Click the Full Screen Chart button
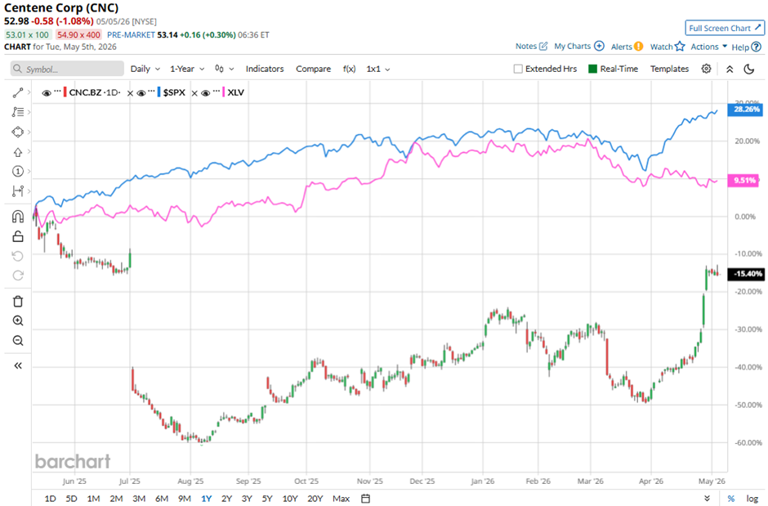The image size is (768, 506). [x=724, y=28]
